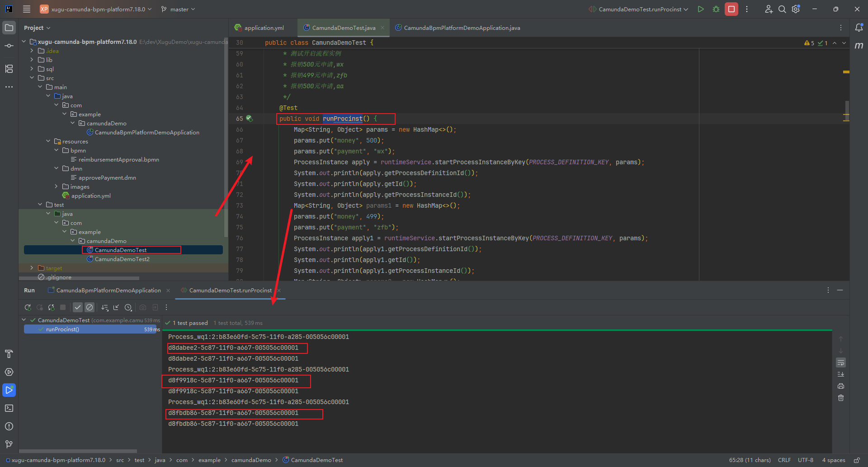Open the master branch dropdown
This screenshot has height=467, width=868.
(179, 9)
